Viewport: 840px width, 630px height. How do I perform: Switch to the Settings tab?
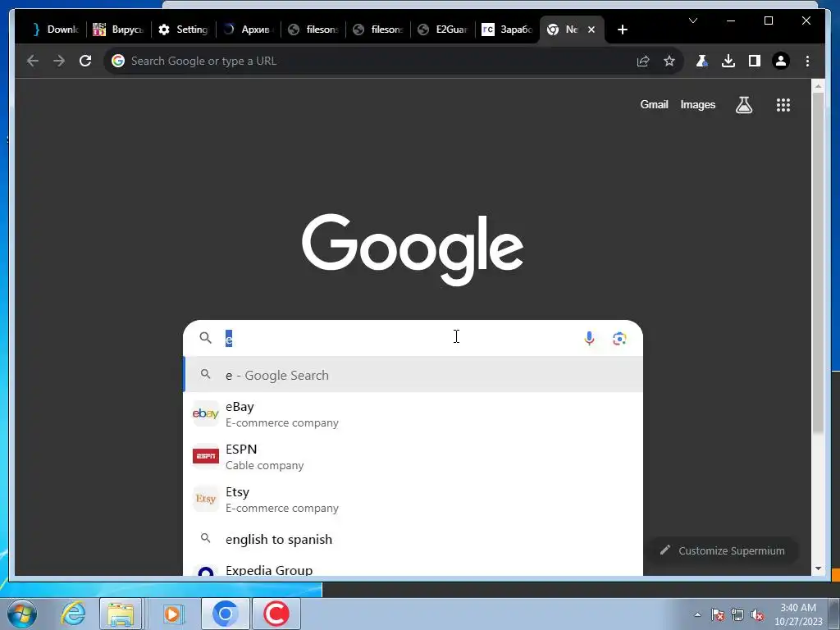point(184,30)
